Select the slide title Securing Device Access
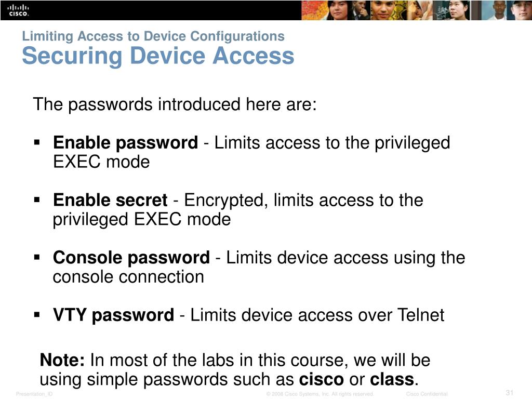 (x=158, y=56)
